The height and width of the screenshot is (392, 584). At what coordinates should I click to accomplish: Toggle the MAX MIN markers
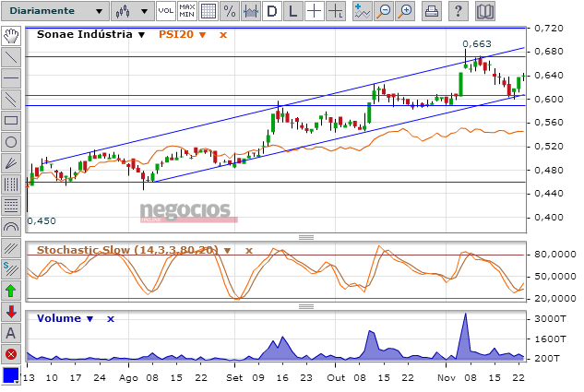pyautogui.click(x=187, y=11)
